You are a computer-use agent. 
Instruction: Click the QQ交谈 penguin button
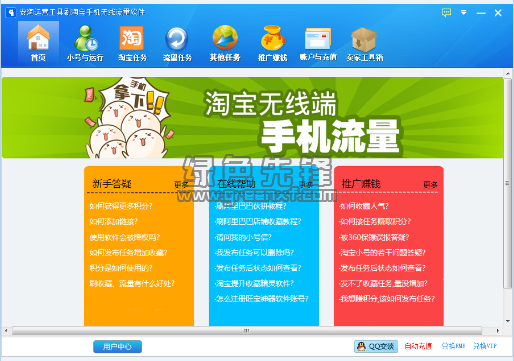coord(376,346)
